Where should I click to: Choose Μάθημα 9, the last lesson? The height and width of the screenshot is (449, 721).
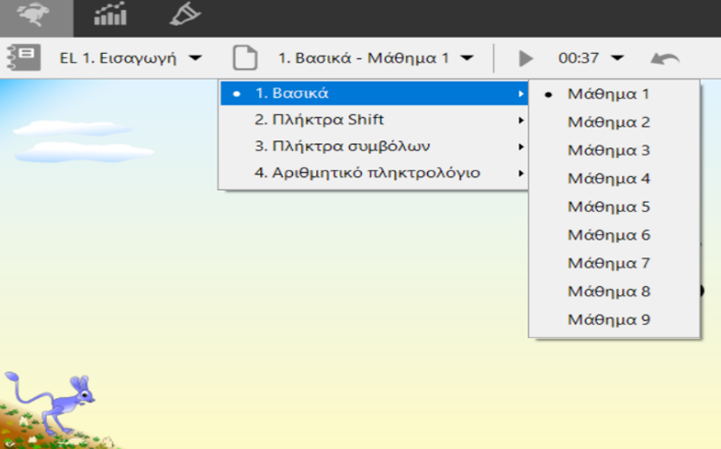(609, 320)
